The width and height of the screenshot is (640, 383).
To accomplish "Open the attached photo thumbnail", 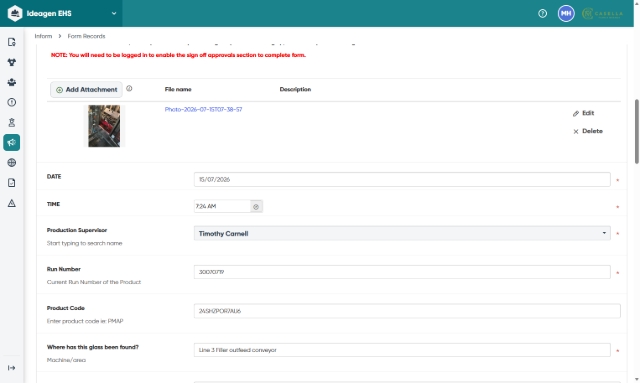I will click(104, 126).
